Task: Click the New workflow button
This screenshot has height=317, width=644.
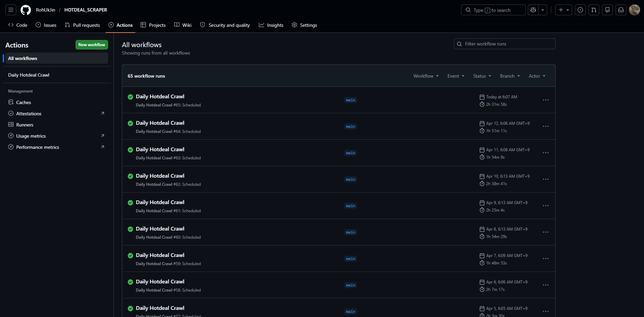Action: [92, 45]
